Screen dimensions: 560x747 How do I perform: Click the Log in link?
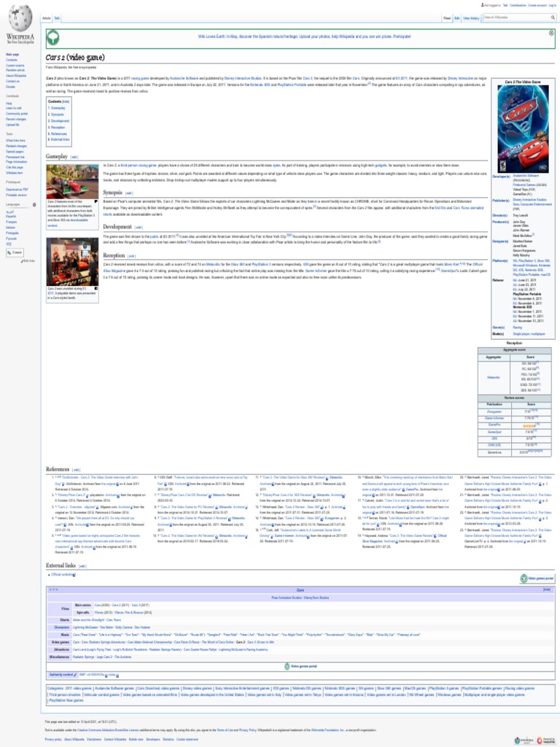coord(553,5)
